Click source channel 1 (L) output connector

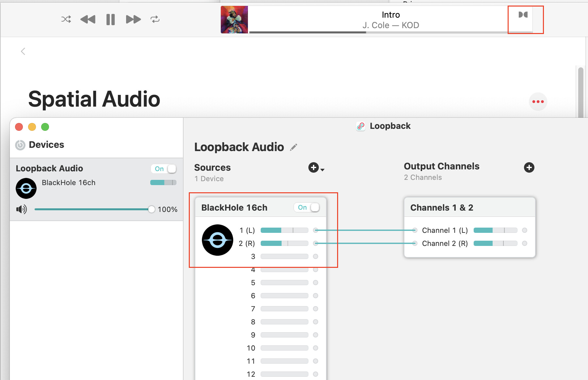[316, 230]
